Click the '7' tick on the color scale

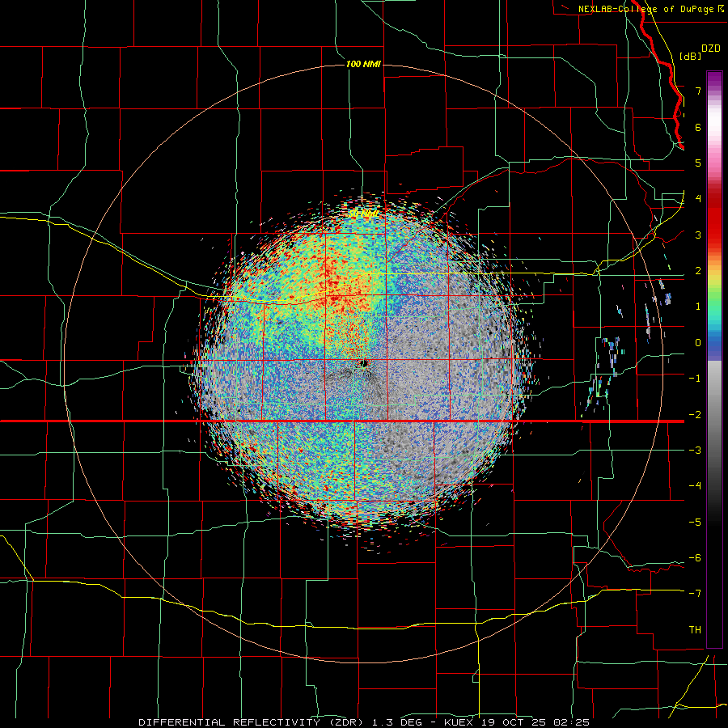tap(698, 91)
